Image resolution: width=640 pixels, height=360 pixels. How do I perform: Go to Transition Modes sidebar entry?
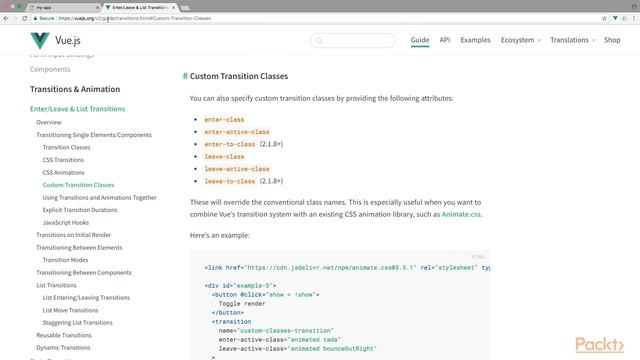[65, 260]
